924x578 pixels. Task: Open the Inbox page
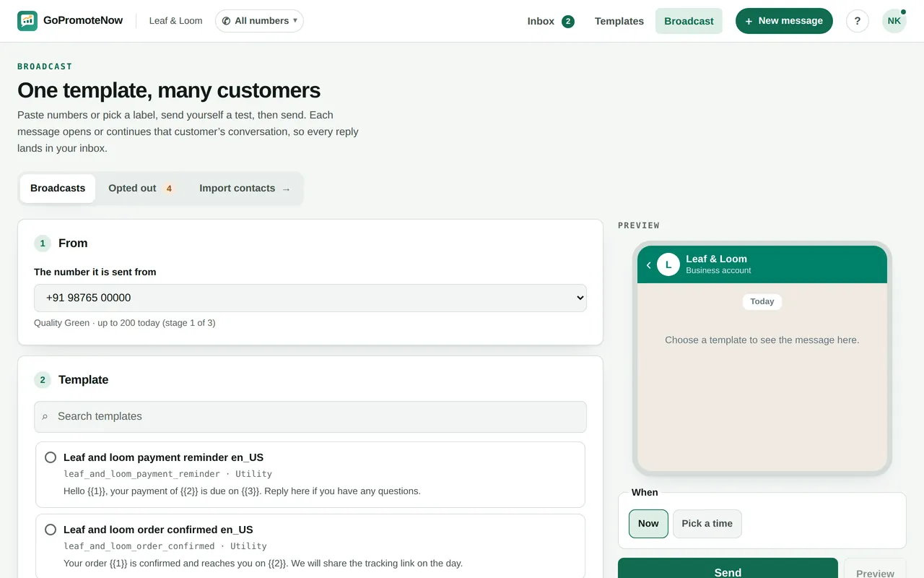coord(551,21)
